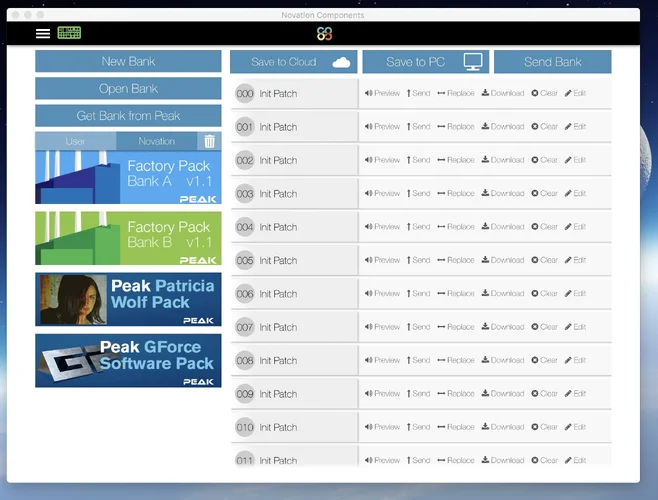Download patch 006

click(503, 293)
